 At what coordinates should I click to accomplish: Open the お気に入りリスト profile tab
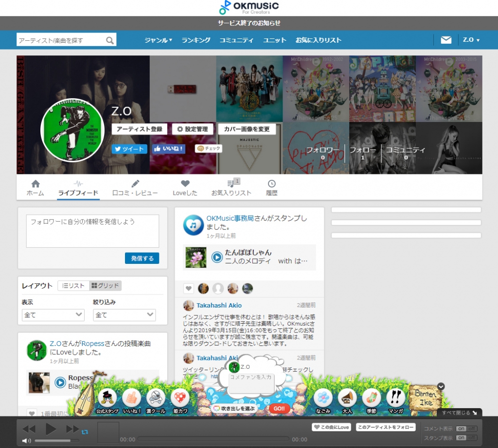[x=231, y=188]
